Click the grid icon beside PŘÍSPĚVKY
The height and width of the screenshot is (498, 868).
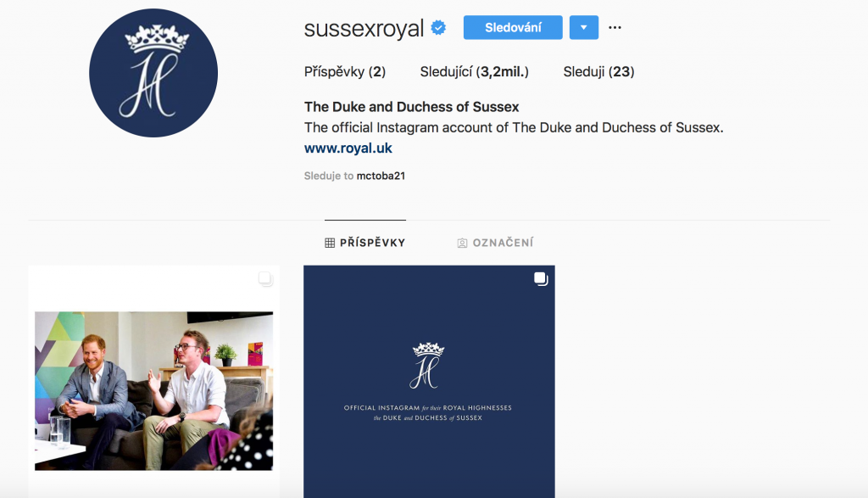(x=330, y=243)
